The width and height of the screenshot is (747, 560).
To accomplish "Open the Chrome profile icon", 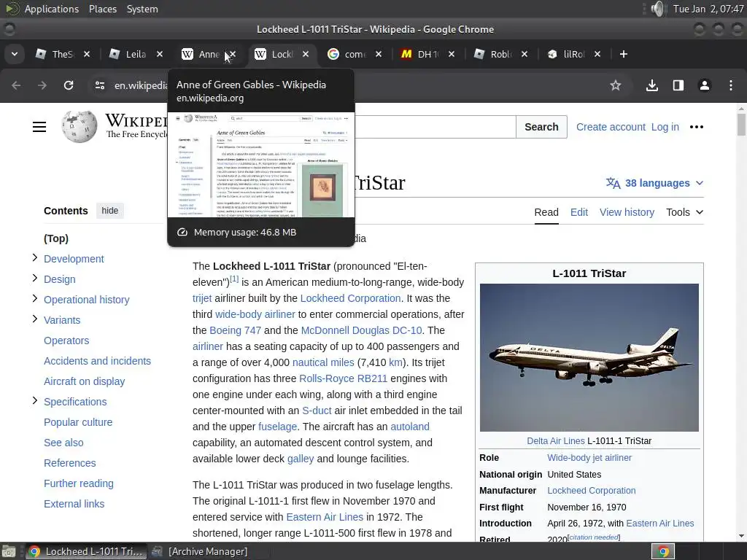I will click(705, 85).
